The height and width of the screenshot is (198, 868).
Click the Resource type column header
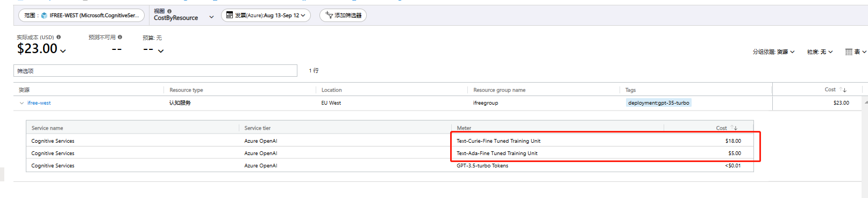(186, 90)
